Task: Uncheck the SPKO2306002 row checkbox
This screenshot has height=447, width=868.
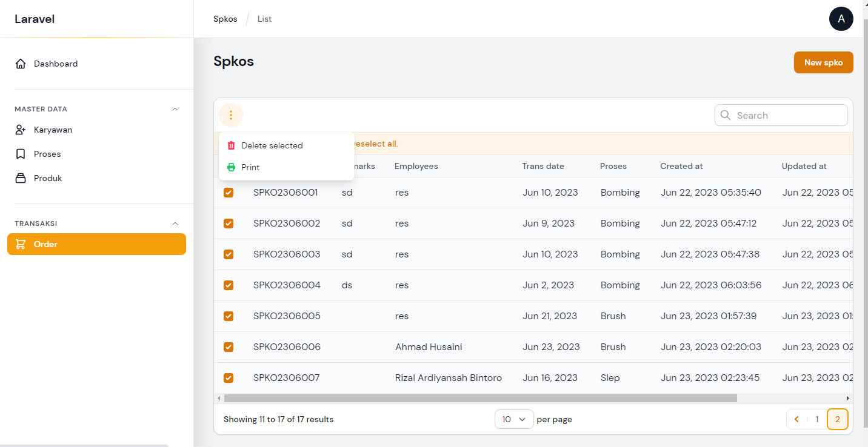Action: click(229, 223)
